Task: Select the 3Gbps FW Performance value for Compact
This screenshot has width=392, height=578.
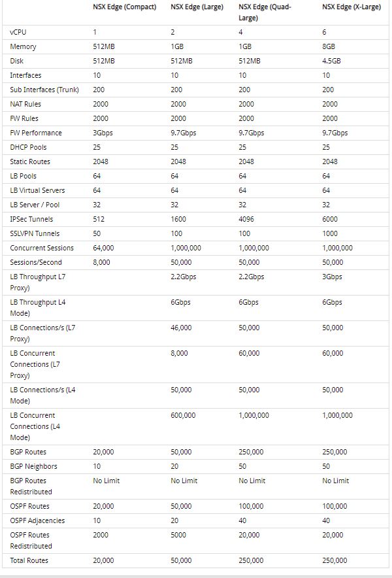Action: click(x=103, y=133)
